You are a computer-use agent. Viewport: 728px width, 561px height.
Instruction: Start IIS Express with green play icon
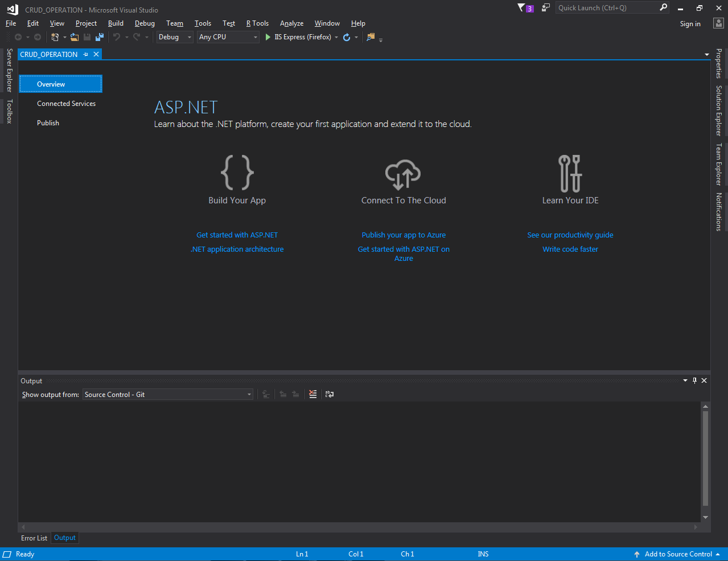pyautogui.click(x=268, y=37)
